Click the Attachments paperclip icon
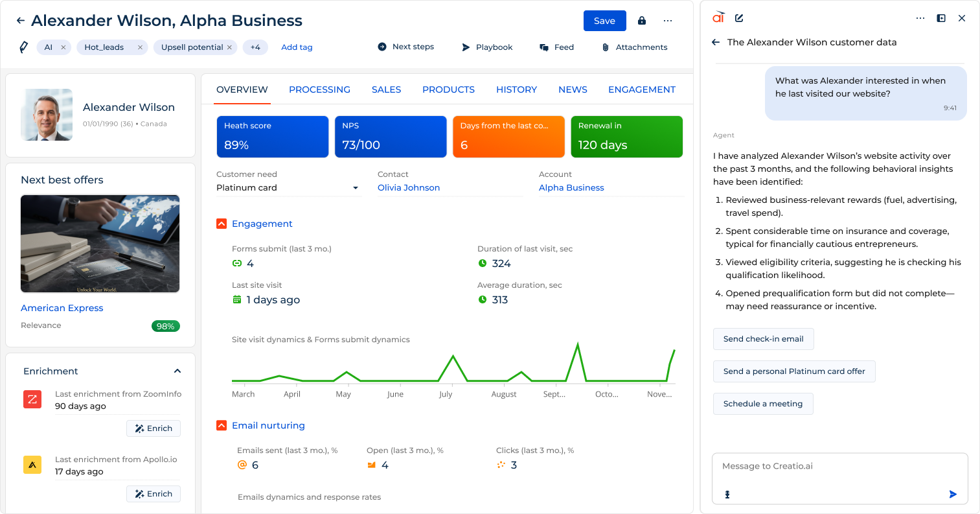This screenshot has height=514, width=980. point(605,46)
